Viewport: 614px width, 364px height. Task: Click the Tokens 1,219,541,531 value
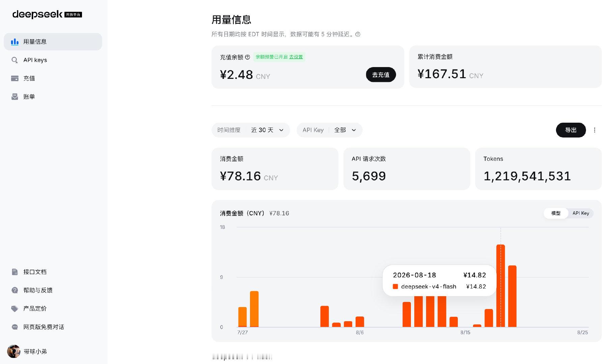[x=527, y=176]
